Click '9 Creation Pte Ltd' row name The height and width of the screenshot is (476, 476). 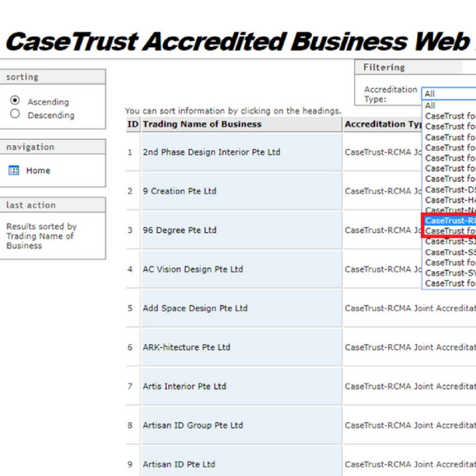tap(180, 191)
